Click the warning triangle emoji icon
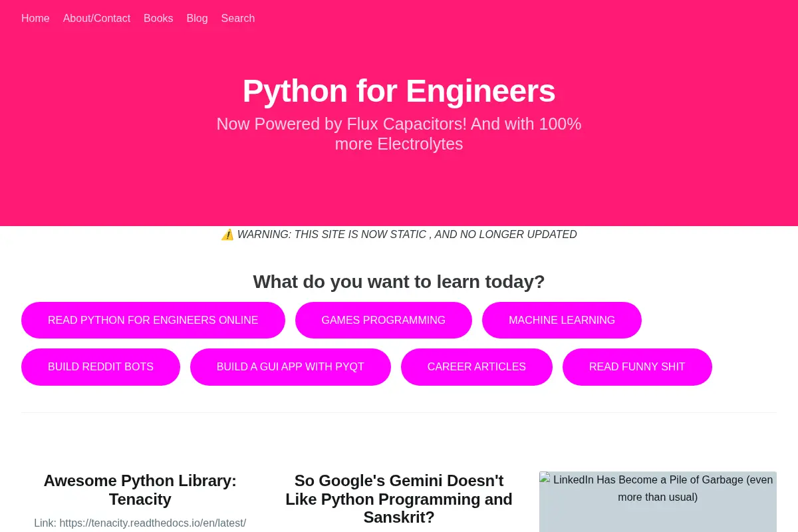The width and height of the screenshot is (798, 532). [227, 235]
